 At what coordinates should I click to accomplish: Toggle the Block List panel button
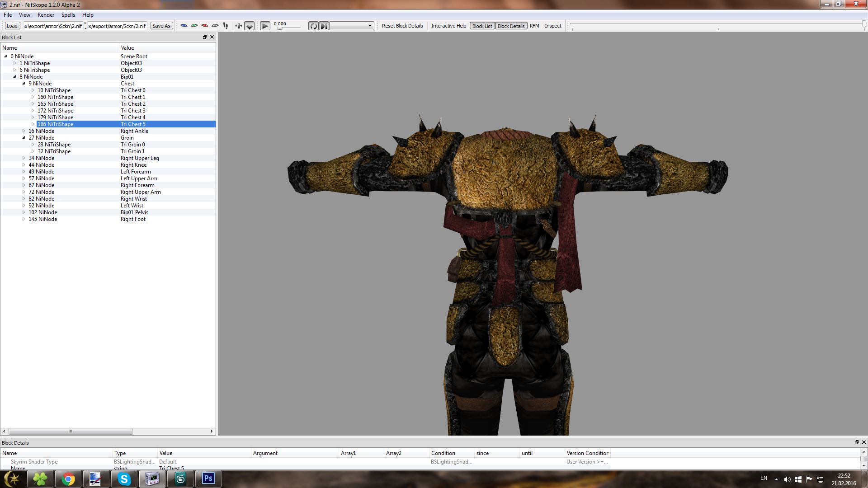click(482, 26)
